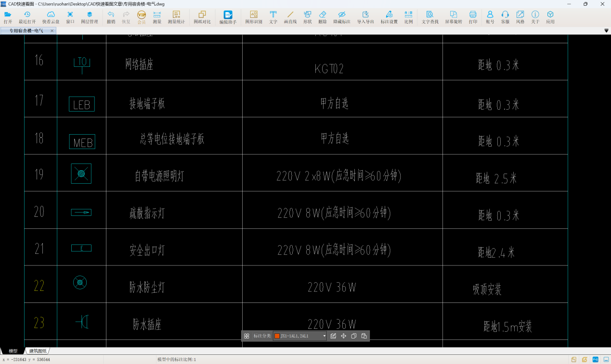
Task: Open the 最近打开 recent files list
Action: point(27,17)
